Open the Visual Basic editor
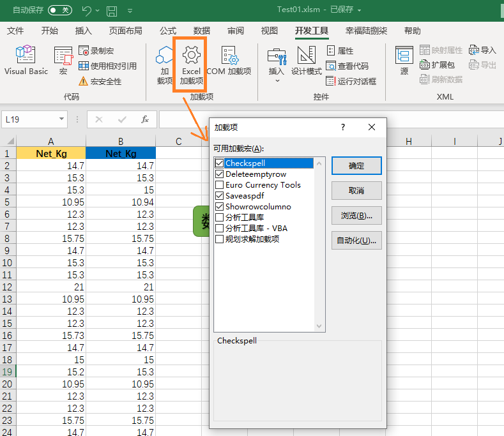The width and height of the screenshot is (504, 436). 26,60
